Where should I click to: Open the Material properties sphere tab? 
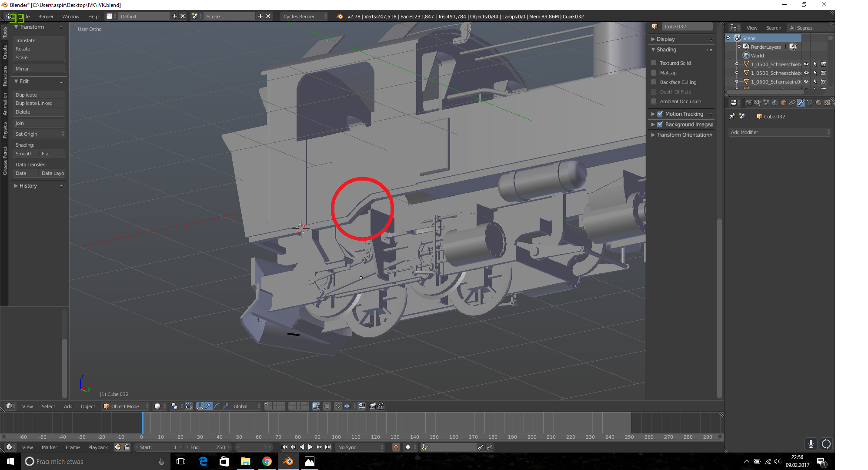818,103
